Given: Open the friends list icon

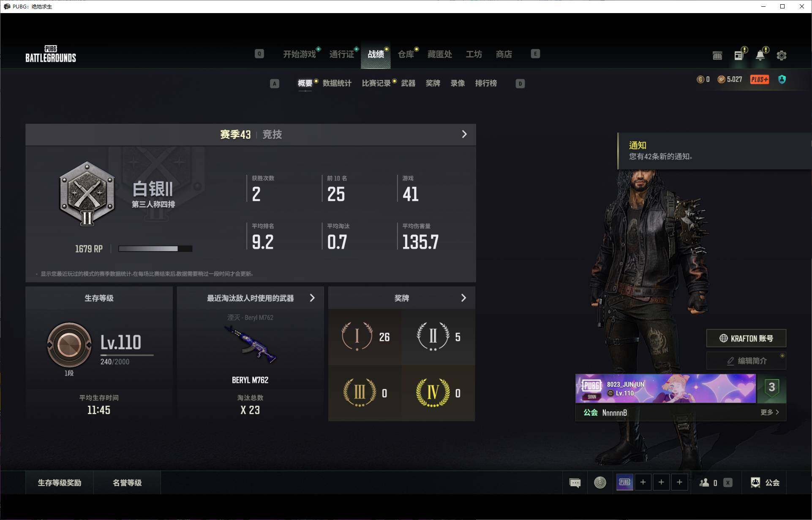Looking at the screenshot, I should pyautogui.click(x=704, y=482).
